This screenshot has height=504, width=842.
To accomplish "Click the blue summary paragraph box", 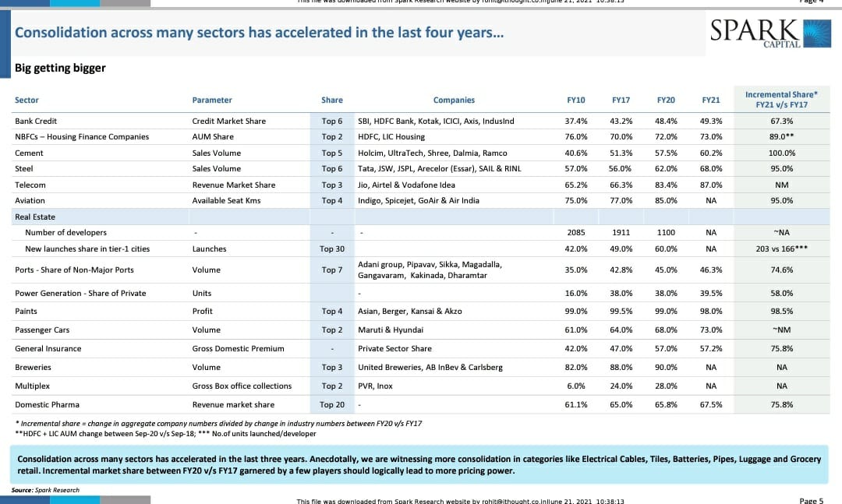I will [x=419, y=465].
